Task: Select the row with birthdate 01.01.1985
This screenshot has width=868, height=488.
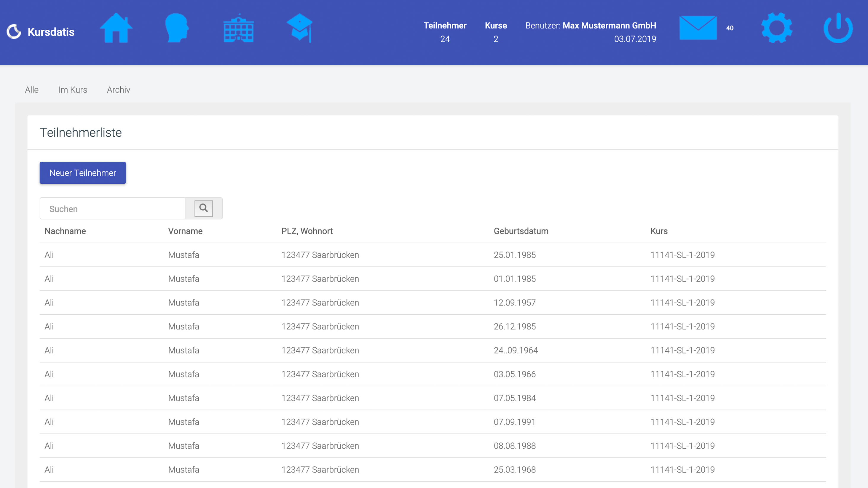Action: coord(433,279)
